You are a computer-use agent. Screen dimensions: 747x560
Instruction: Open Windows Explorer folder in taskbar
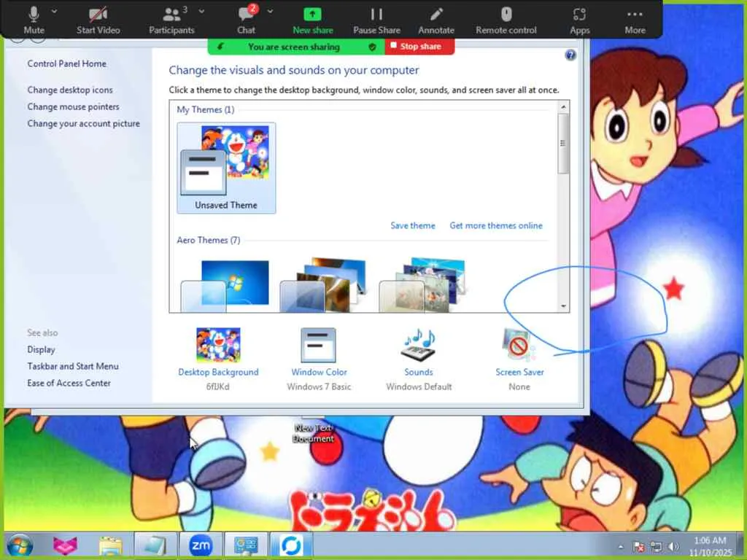coord(111,545)
